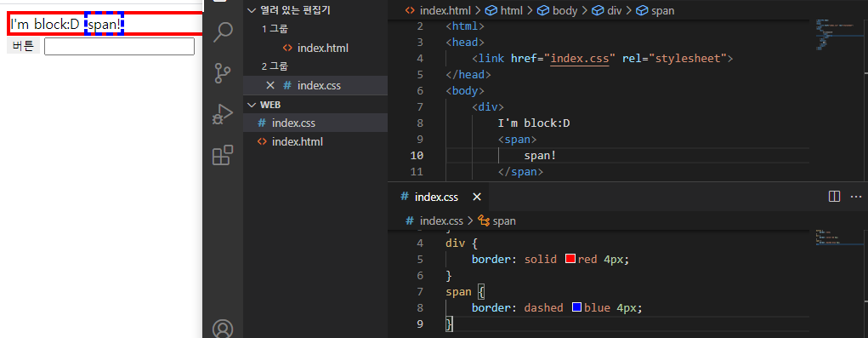Image resolution: width=868 pixels, height=338 pixels.
Task: Click span breadcrumb in HTML editor
Action: (x=655, y=10)
